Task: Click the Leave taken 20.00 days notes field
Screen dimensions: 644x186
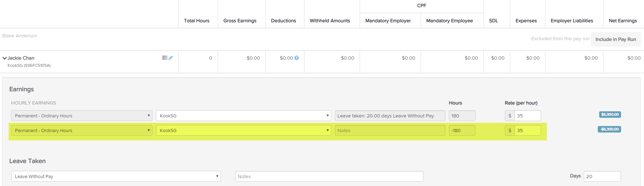Action: [390, 116]
